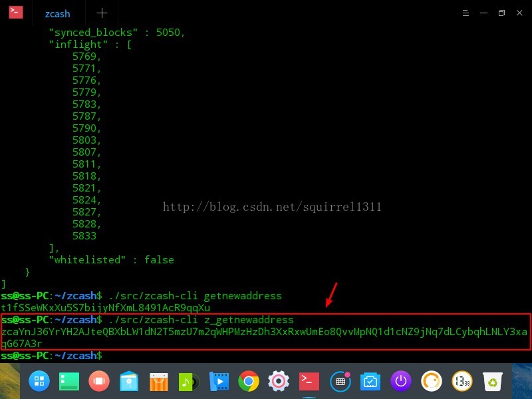Screen dimensions: 532x399
Task: Click the purple power button dock icon
Action: (401, 381)
